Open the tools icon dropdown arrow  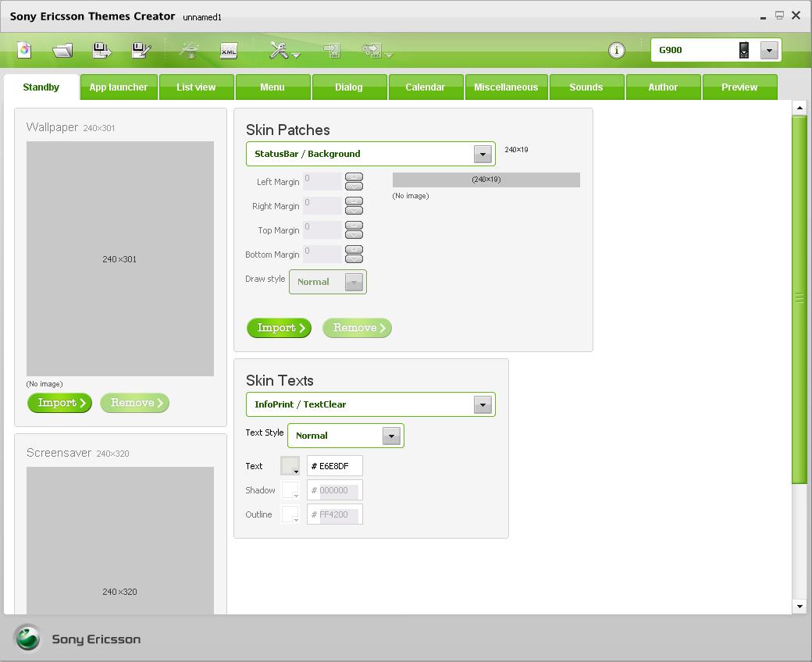[296, 55]
